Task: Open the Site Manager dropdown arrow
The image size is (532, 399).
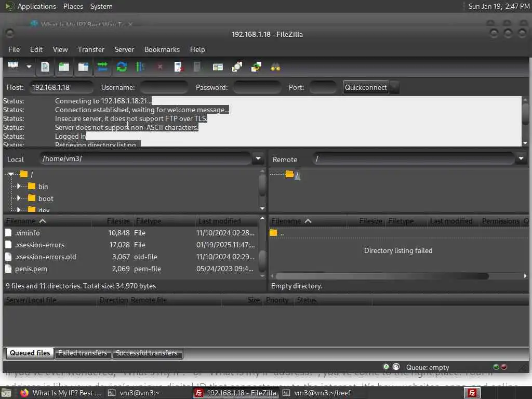Action: [x=29, y=66]
